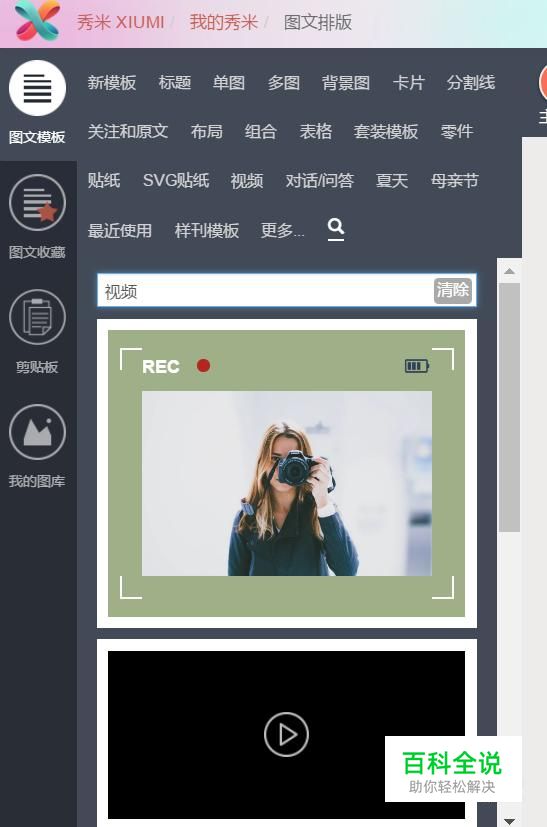Expand 更多... categories
547x827 pixels.
283,230
